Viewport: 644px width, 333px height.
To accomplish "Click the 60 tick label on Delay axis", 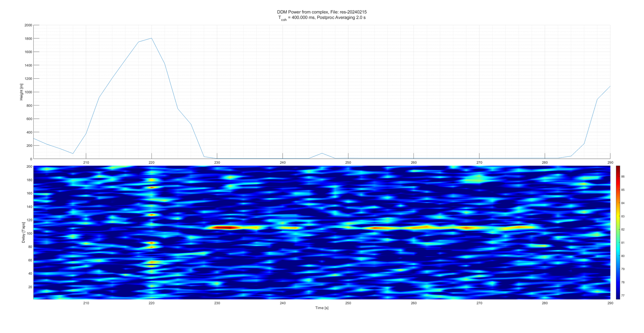I will coord(30,260).
